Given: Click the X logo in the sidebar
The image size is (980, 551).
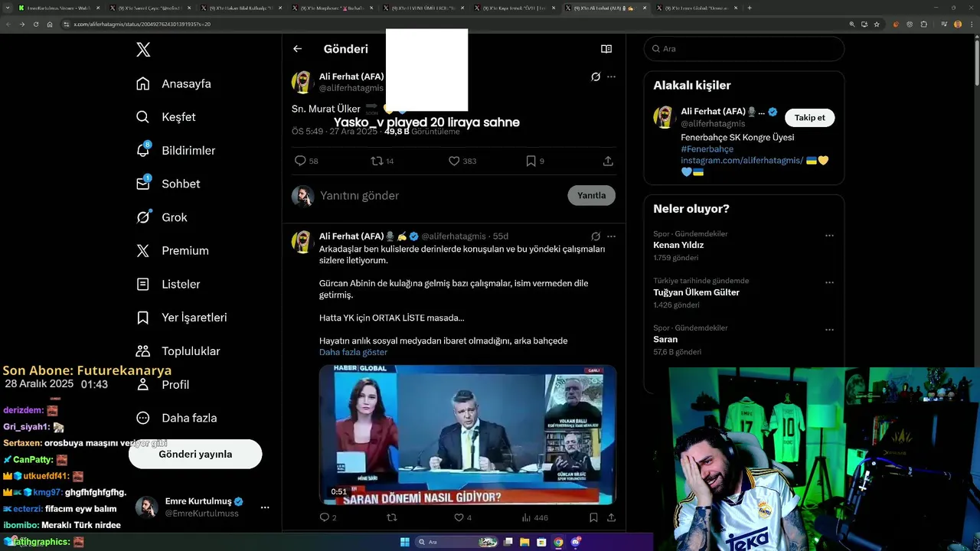Looking at the screenshot, I should 143,50.
